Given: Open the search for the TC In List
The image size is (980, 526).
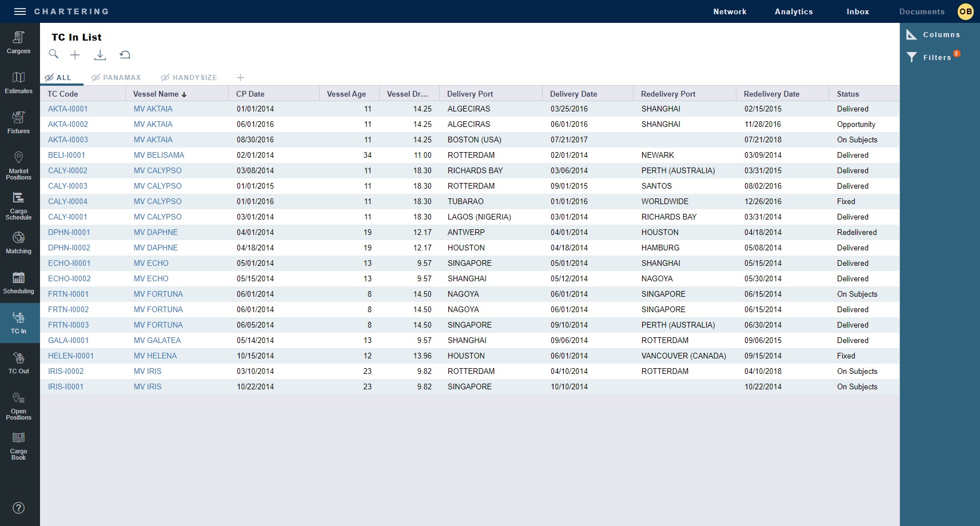Looking at the screenshot, I should [54, 54].
